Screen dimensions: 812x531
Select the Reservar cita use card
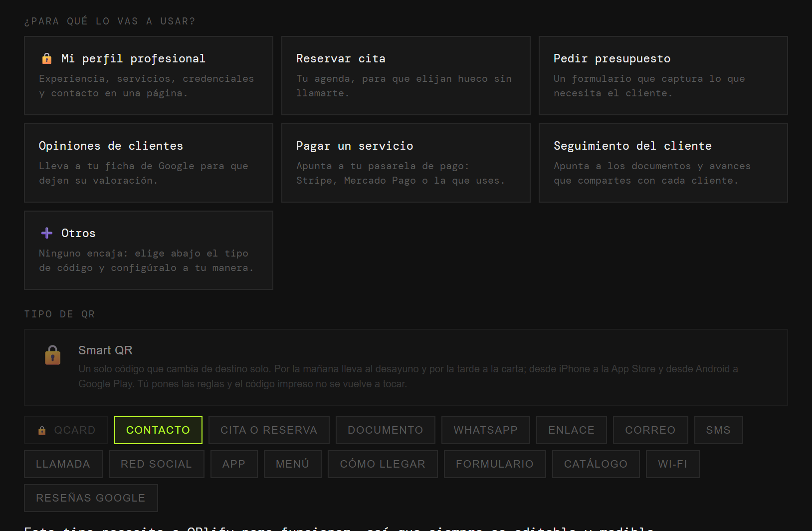coord(406,75)
